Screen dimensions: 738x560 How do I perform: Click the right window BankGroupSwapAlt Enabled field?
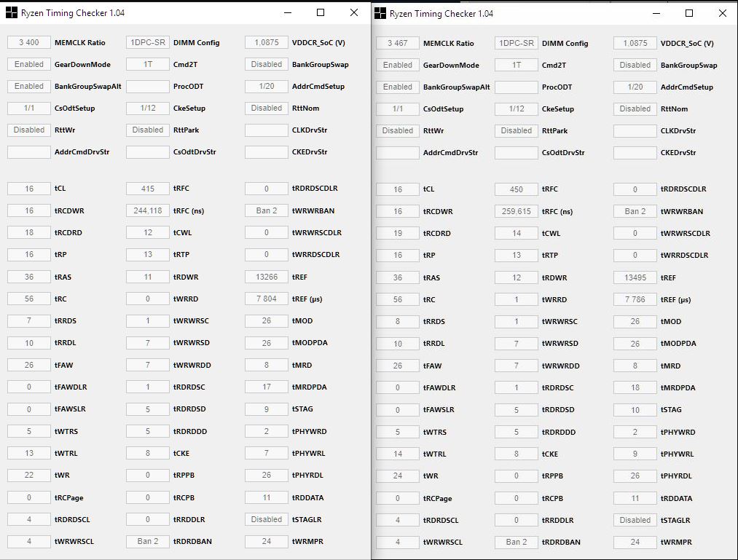click(397, 87)
